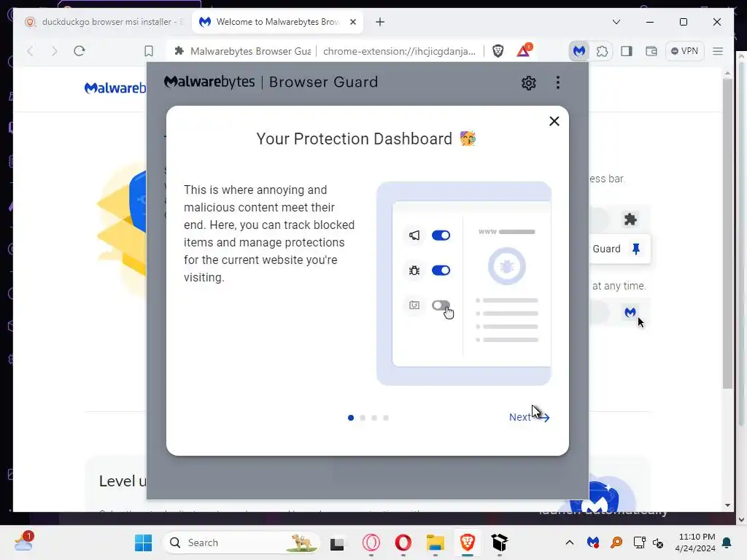Close the Welcome to Malwarebytes tab
This screenshot has width=747, height=560.
pos(353,22)
